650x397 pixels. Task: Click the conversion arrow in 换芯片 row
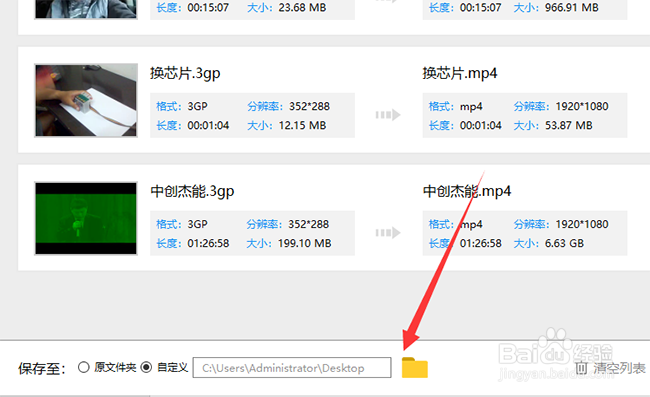click(388, 115)
